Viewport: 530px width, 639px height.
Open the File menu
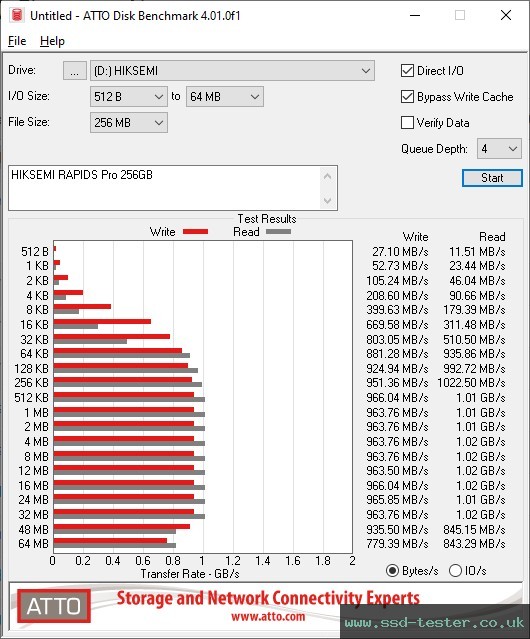point(17,41)
